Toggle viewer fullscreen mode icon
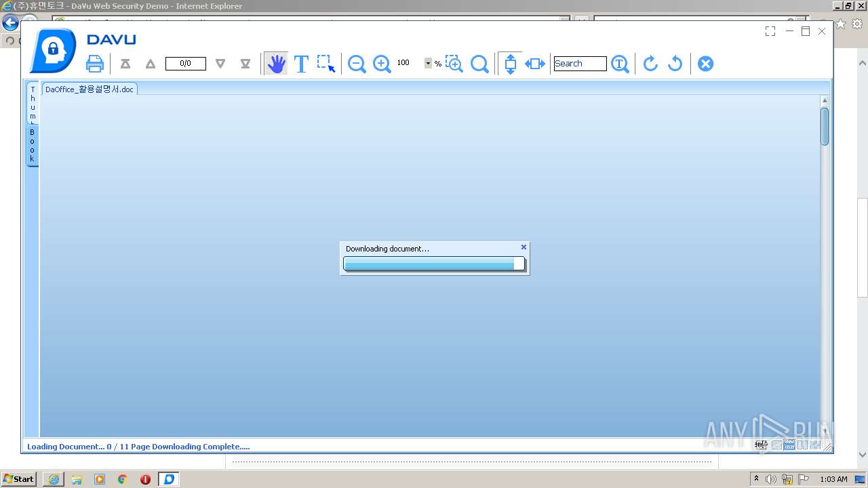Image resolution: width=868 pixels, height=488 pixels. click(x=770, y=31)
